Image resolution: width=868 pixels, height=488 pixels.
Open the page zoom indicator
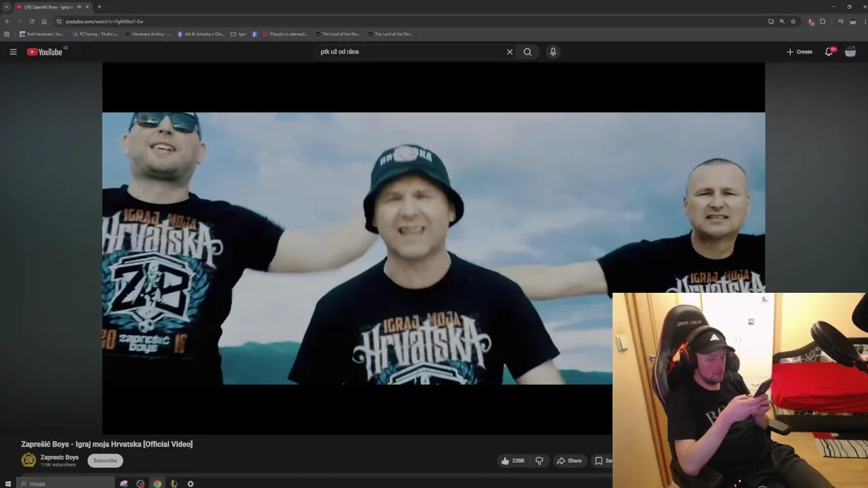coord(782,21)
